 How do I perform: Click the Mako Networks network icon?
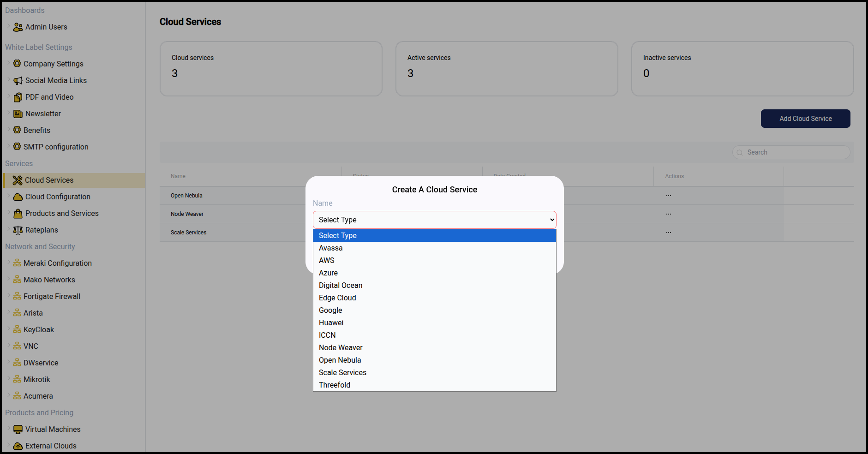coord(17,280)
